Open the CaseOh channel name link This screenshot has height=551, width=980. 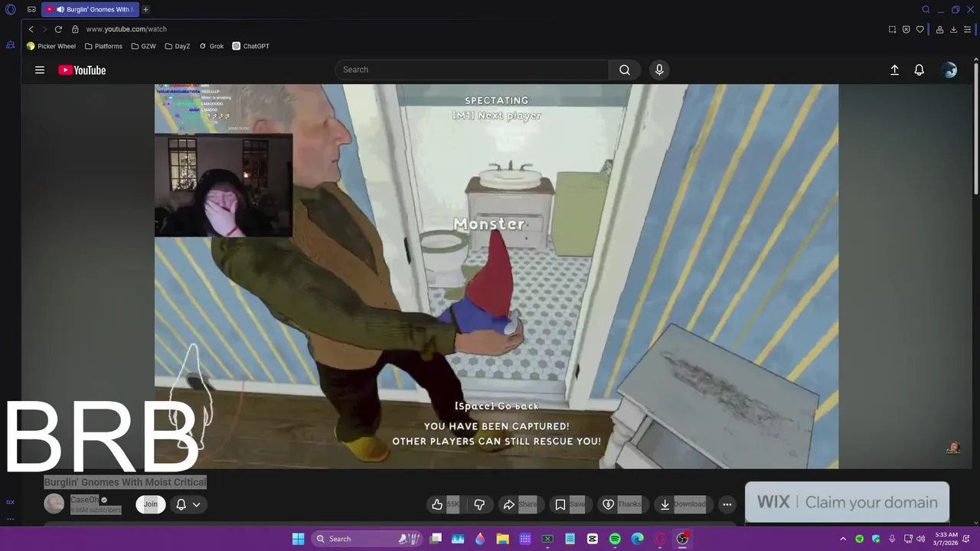click(84, 500)
